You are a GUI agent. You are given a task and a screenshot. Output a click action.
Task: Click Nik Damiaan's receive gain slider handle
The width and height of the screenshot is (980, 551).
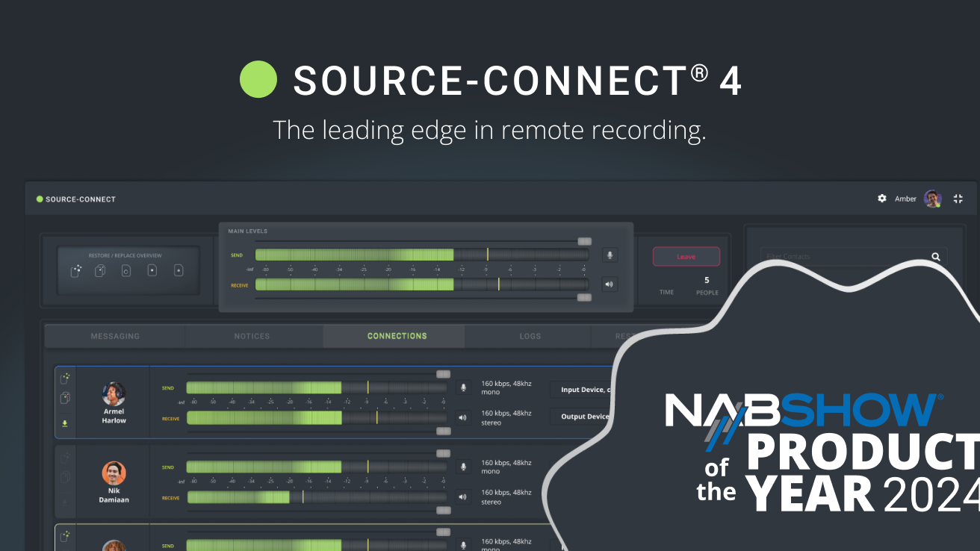(444, 510)
